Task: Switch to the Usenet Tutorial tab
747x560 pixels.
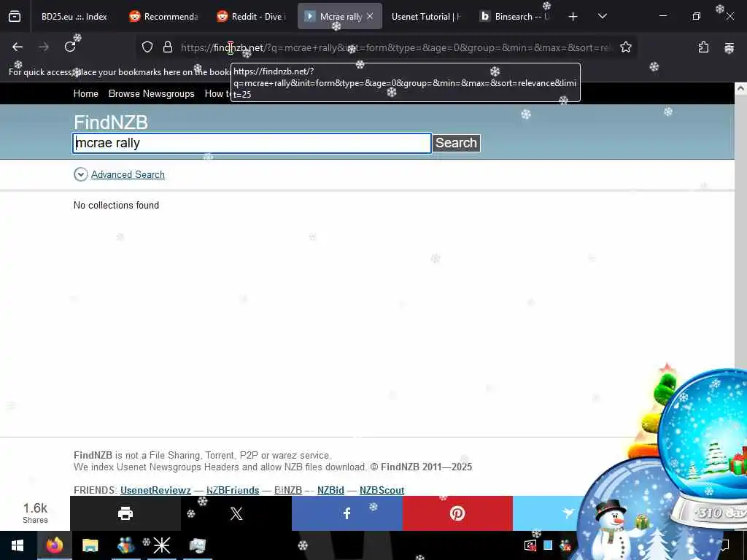Action: click(425, 17)
